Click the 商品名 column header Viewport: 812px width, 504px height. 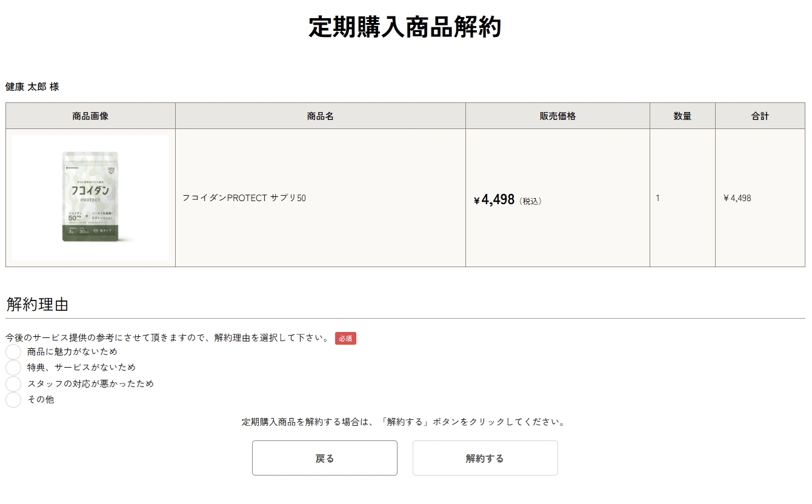click(319, 116)
